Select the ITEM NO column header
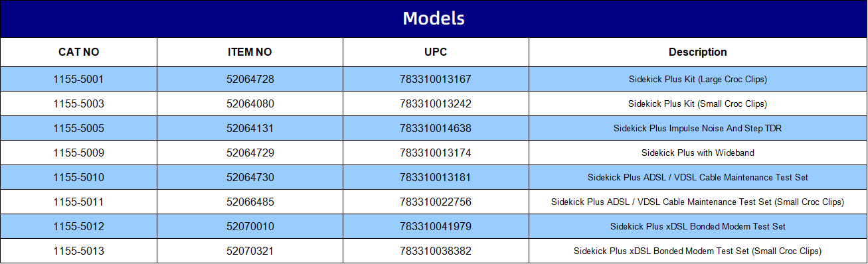The image size is (868, 264). point(250,52)
